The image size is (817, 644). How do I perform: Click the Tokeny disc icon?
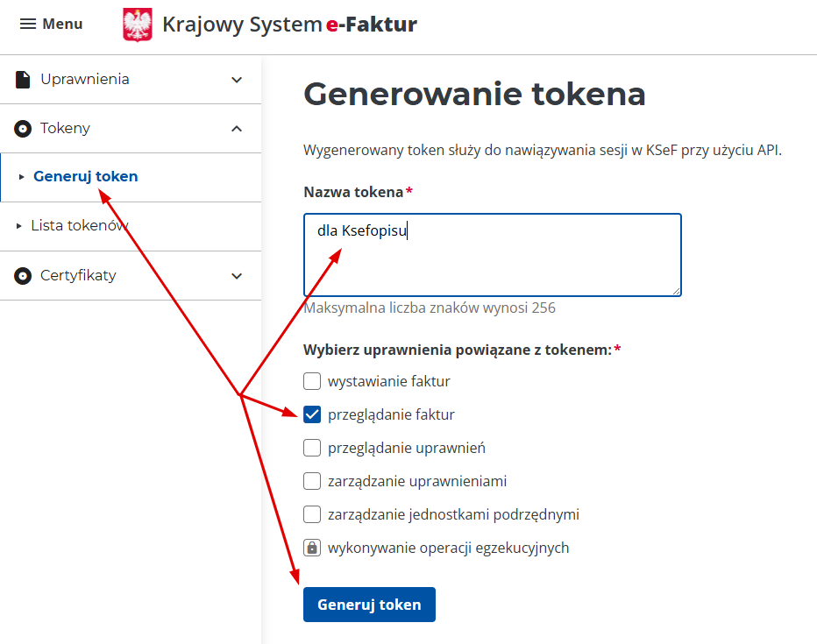(23, 129)
